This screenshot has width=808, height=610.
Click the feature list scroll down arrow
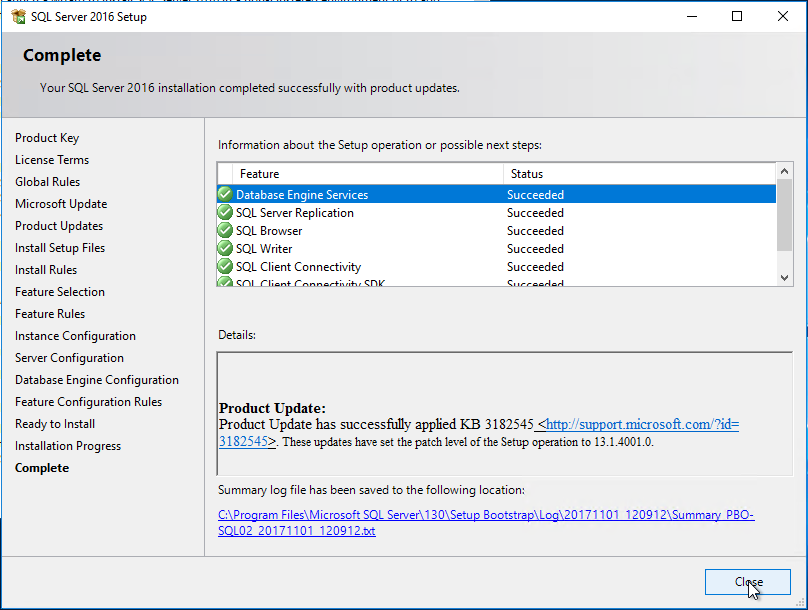(784, 278)
